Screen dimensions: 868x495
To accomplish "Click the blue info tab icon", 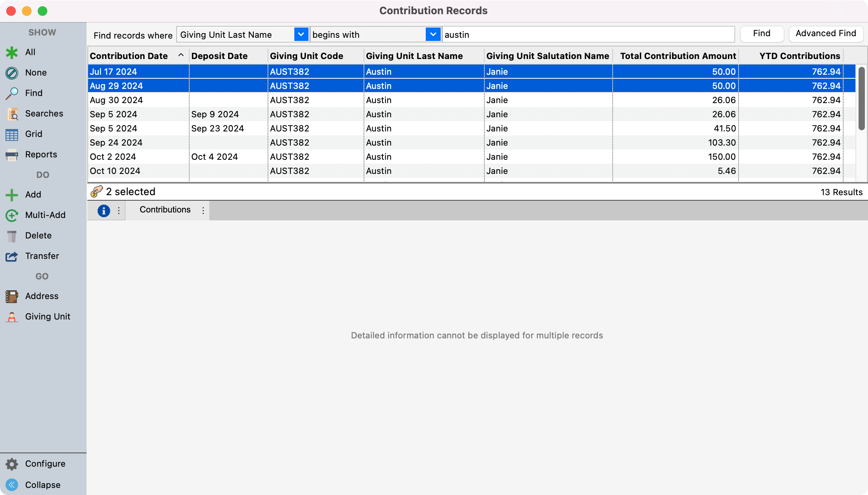I will click(x=103, y=211).
